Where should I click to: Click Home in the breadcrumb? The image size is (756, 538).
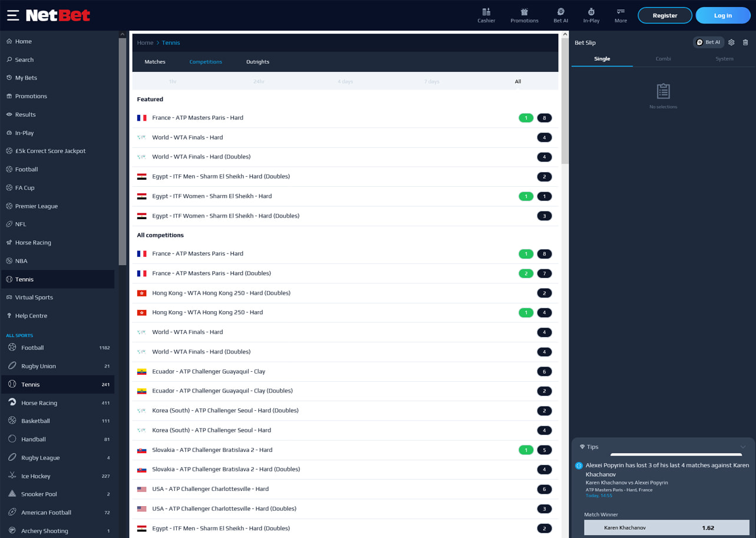click(x=145, y=42)
